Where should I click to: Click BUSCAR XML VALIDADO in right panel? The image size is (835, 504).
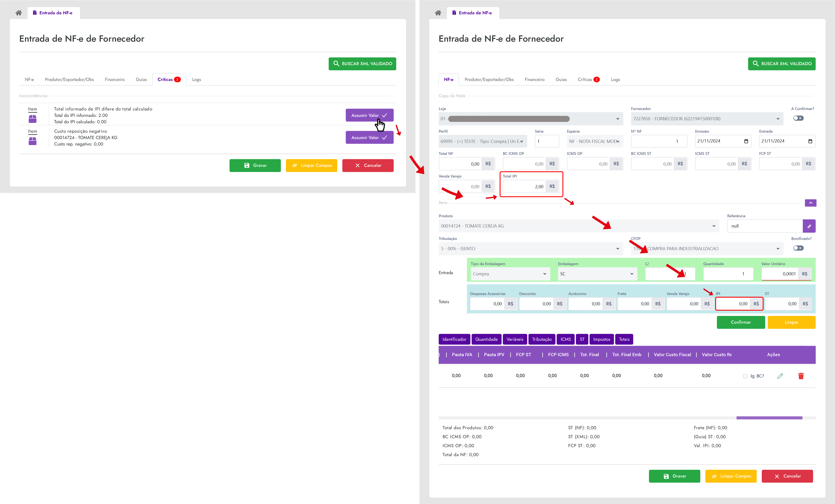tap(781, 64)
